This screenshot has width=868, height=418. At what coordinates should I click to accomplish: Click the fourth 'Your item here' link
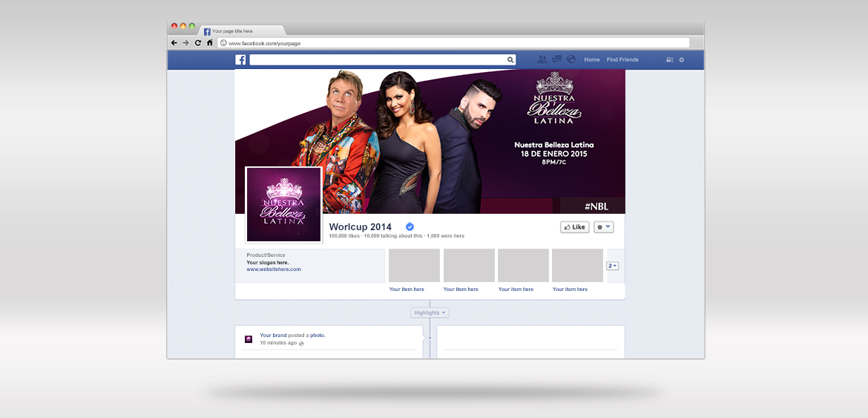(571, 289)
